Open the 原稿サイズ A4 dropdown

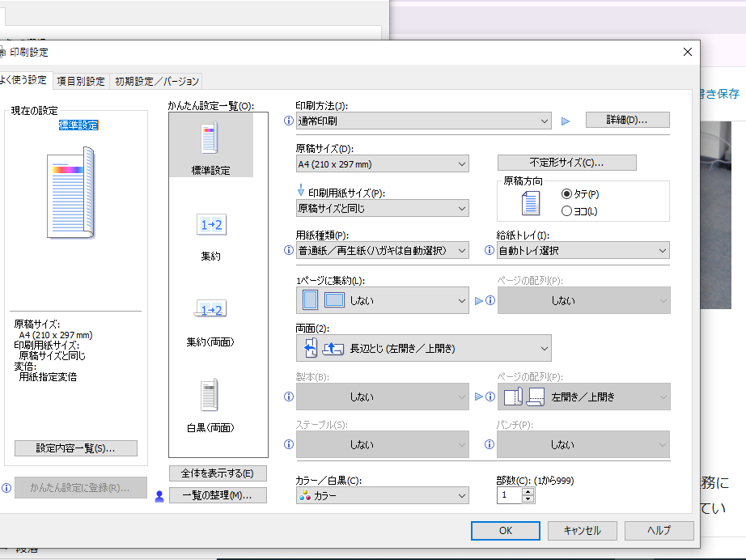click(x=382, y=164)
